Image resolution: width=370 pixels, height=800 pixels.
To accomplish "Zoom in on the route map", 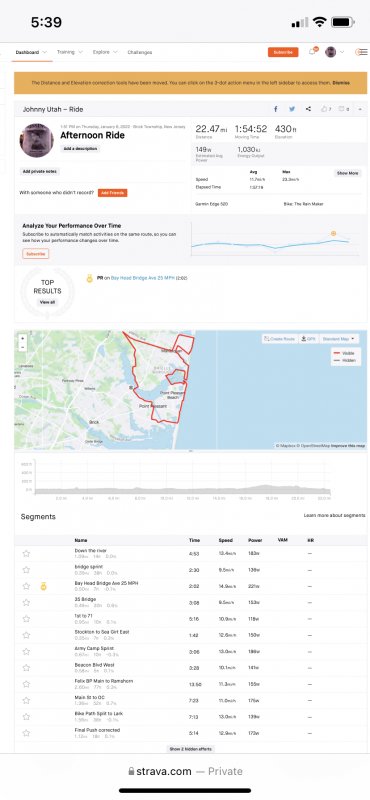I will [22, 338].
